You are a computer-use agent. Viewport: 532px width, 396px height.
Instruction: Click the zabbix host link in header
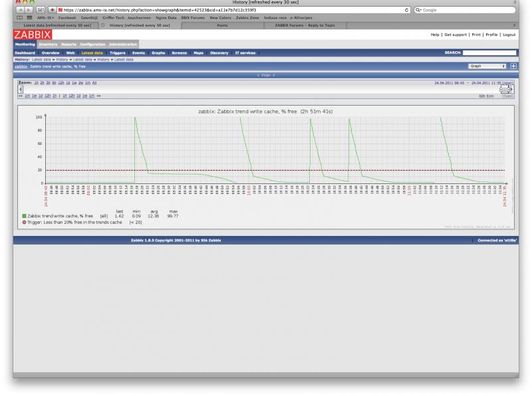(21, 66)
